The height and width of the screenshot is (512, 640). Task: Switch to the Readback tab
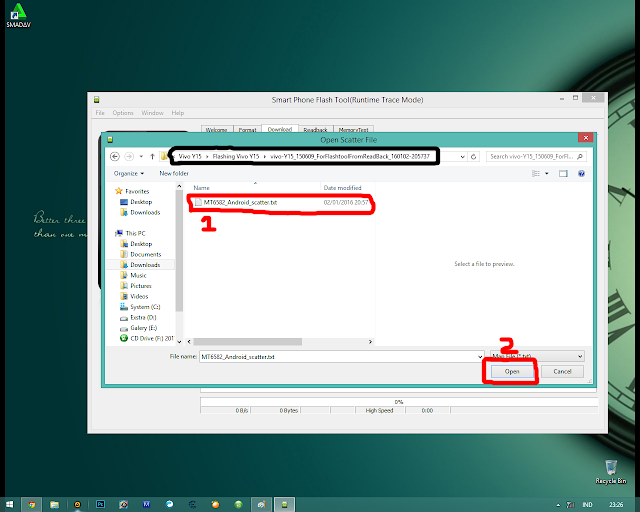coord(316,129)
